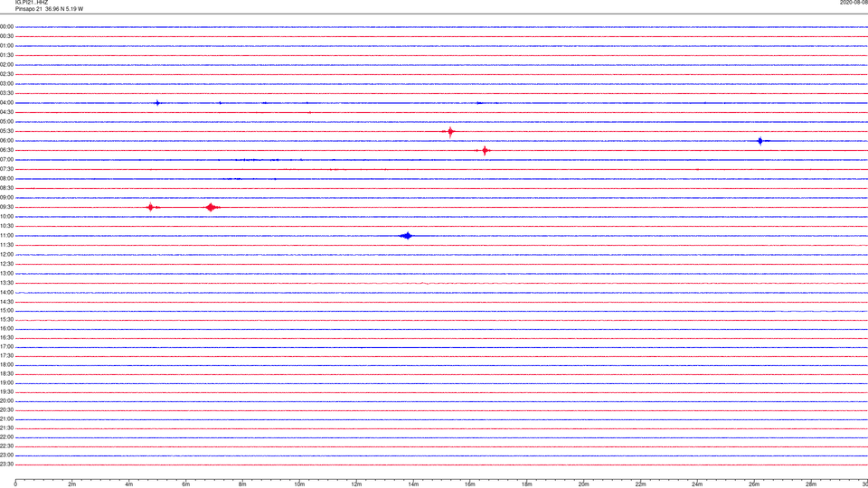Click the red event on the 06:30 trace
The height and width of the screenshot is (488, 868).
pyautogui.click(x=485, y=151)
